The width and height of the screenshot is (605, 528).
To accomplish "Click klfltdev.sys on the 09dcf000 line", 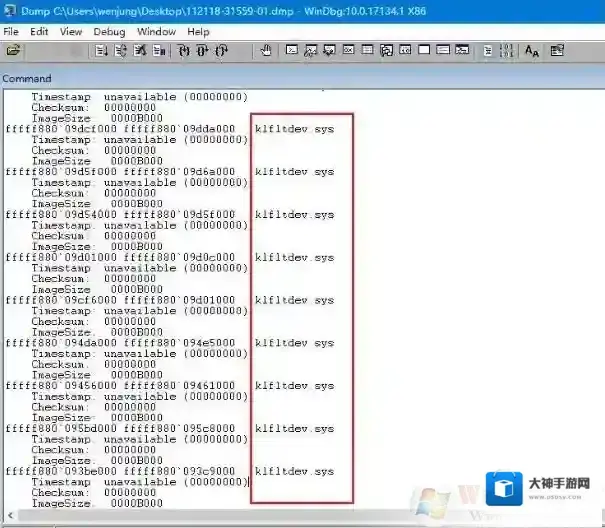I will (294, 129).
